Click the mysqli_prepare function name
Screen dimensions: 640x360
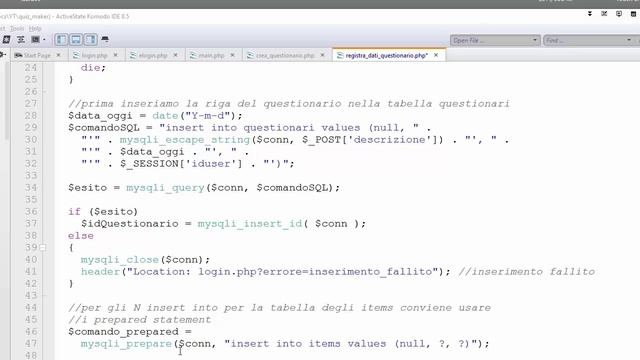[126, 344]
